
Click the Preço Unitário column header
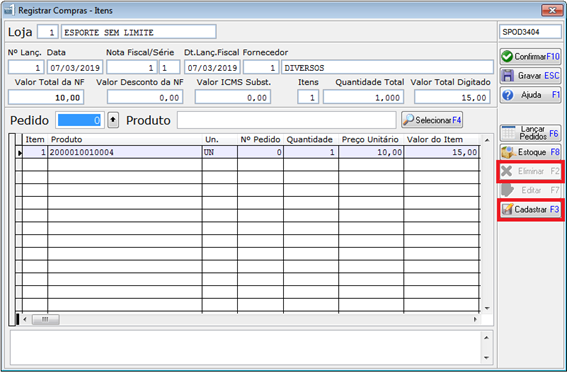(x=371, y=140)
